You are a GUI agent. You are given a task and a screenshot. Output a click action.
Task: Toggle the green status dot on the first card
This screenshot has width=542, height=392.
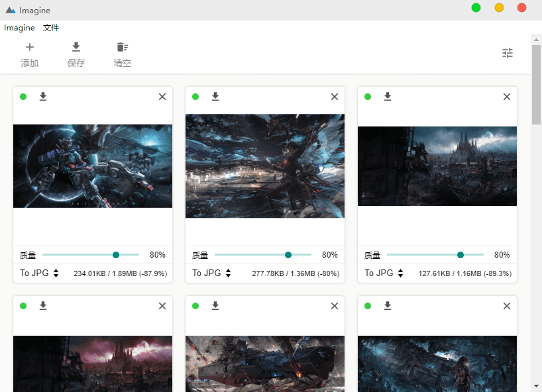23,97
